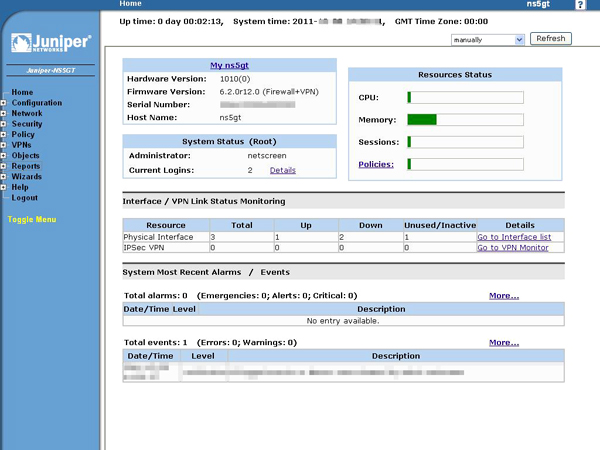Click the Policies usage bar
Viewport: 600px width, 450px height.
click(x=465, y=164)
